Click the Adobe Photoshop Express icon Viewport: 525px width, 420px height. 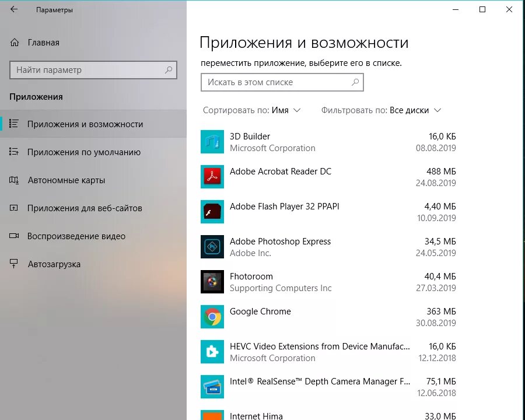pyautogui.click(x=212, y=247)
